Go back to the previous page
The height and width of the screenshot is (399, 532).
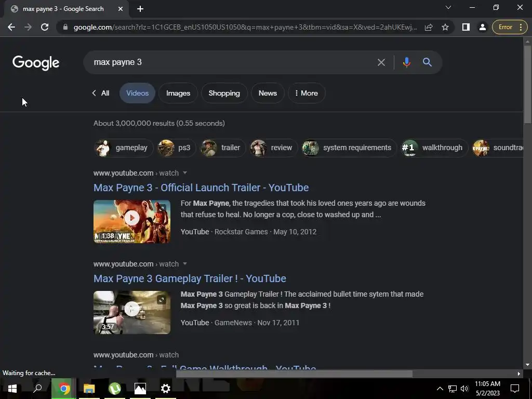coord(11,27)
